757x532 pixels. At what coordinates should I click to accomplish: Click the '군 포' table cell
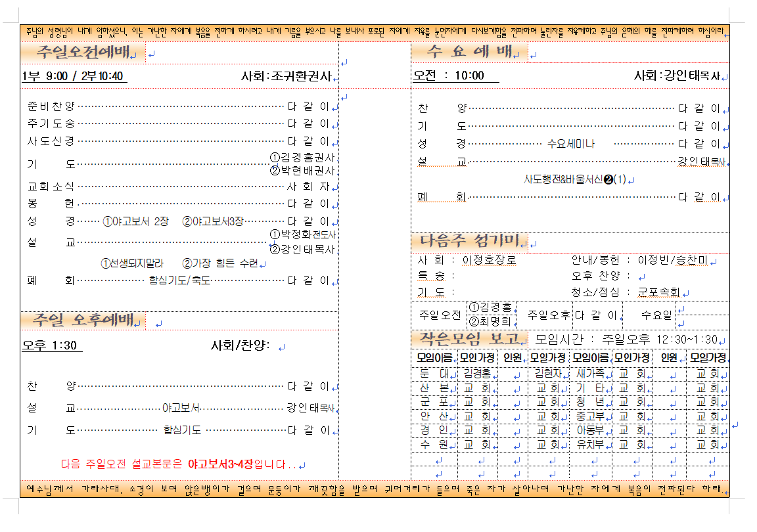(x=434, y=402)
